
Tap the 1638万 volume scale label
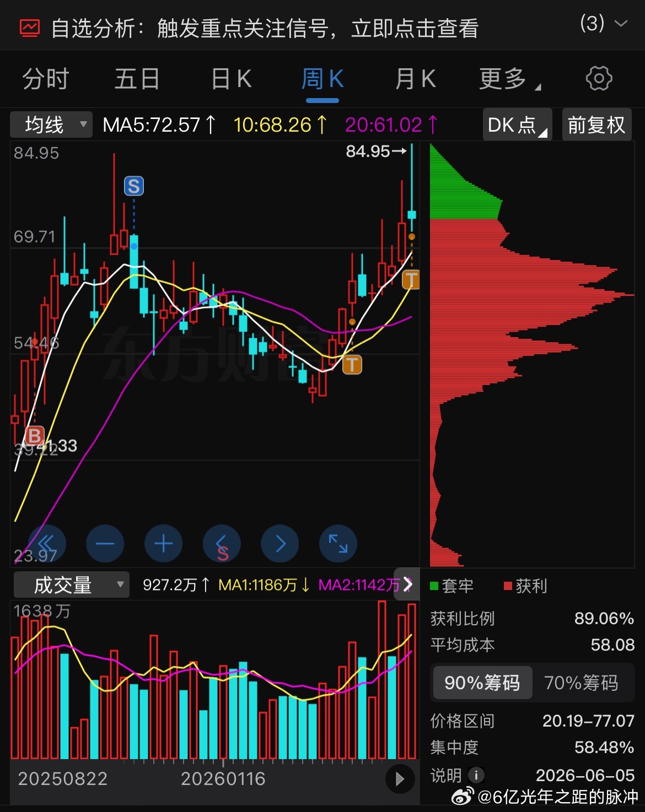point(42,611)
